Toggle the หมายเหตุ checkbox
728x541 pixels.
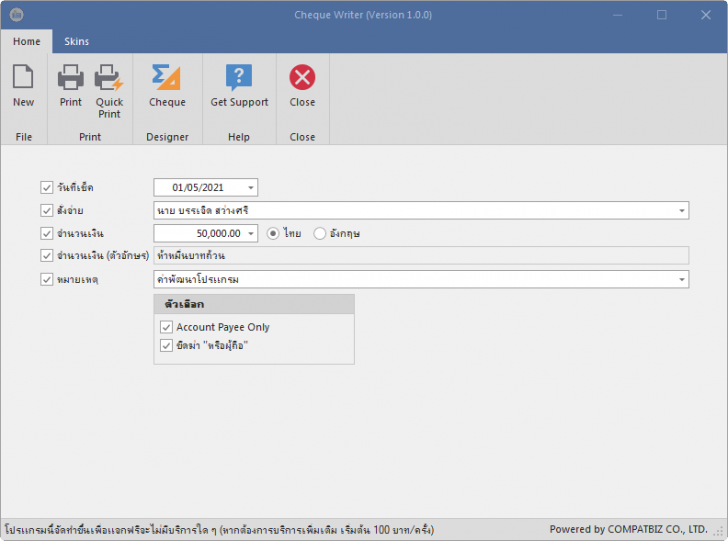point(46,280)
